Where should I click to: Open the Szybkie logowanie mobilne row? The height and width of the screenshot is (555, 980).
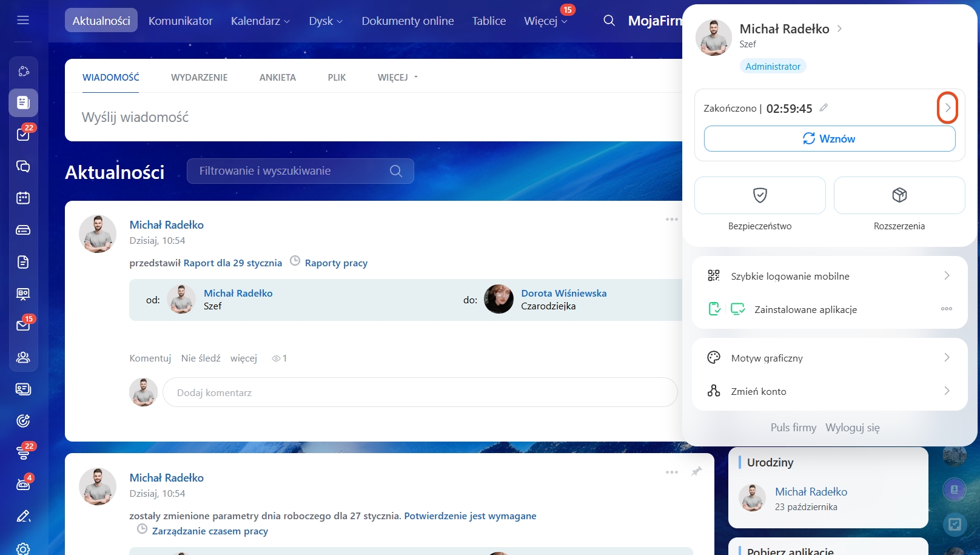point(830,276)
